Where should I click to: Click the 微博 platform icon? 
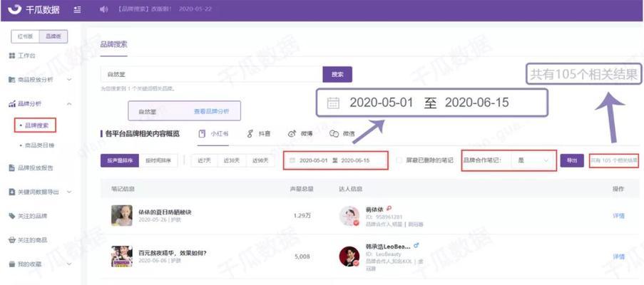point(292,134)
